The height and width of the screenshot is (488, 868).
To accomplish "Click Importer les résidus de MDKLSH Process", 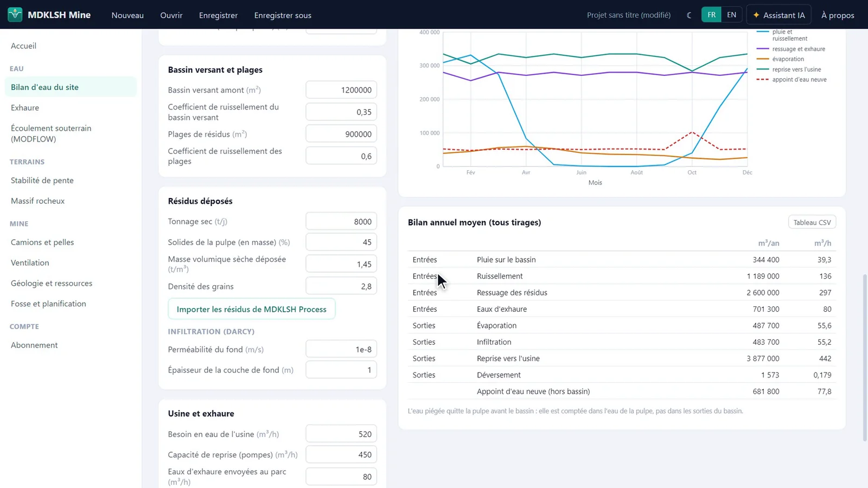I will tap(252, 309).
